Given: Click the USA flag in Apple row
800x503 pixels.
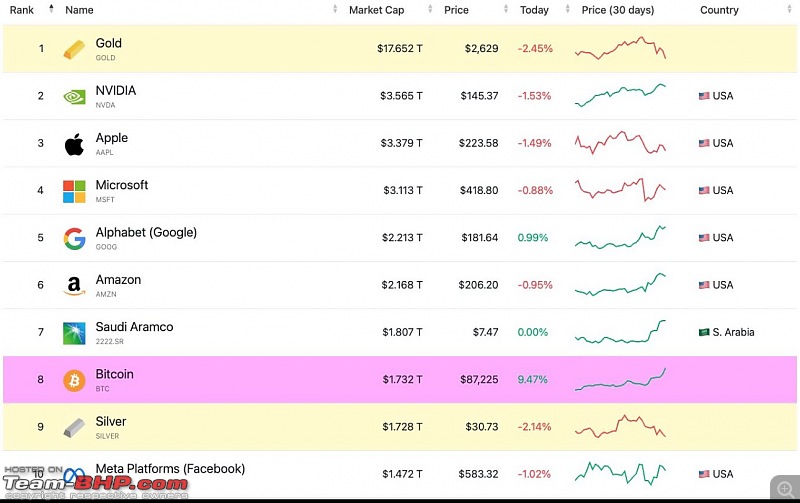Looking at the screenshot, I should pos(704,143).
